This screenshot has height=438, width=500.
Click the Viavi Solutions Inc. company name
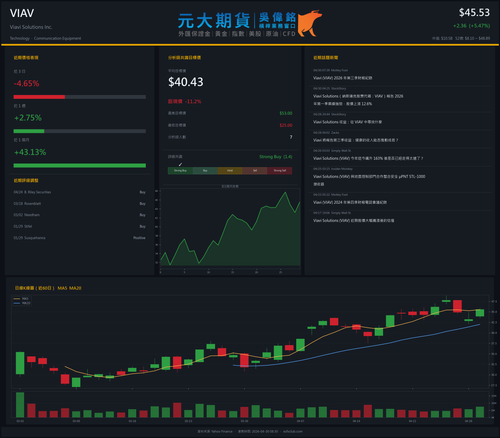[x=31, y=27]
